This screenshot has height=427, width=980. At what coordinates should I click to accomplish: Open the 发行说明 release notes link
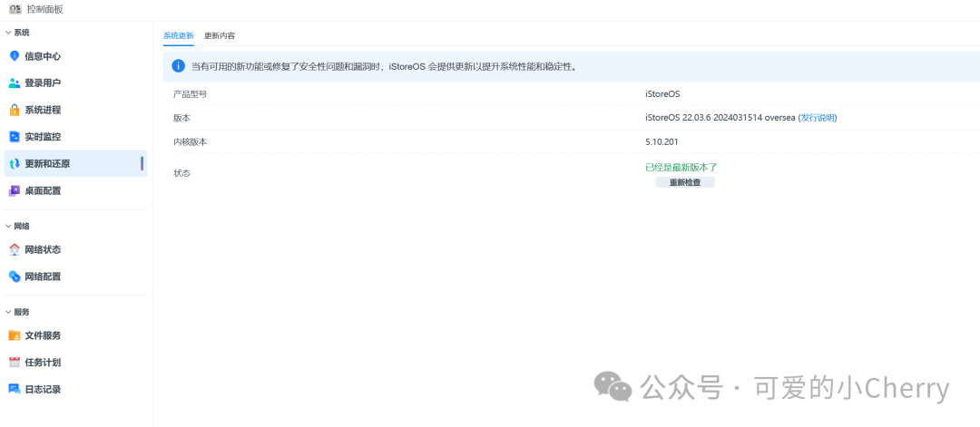818,118
